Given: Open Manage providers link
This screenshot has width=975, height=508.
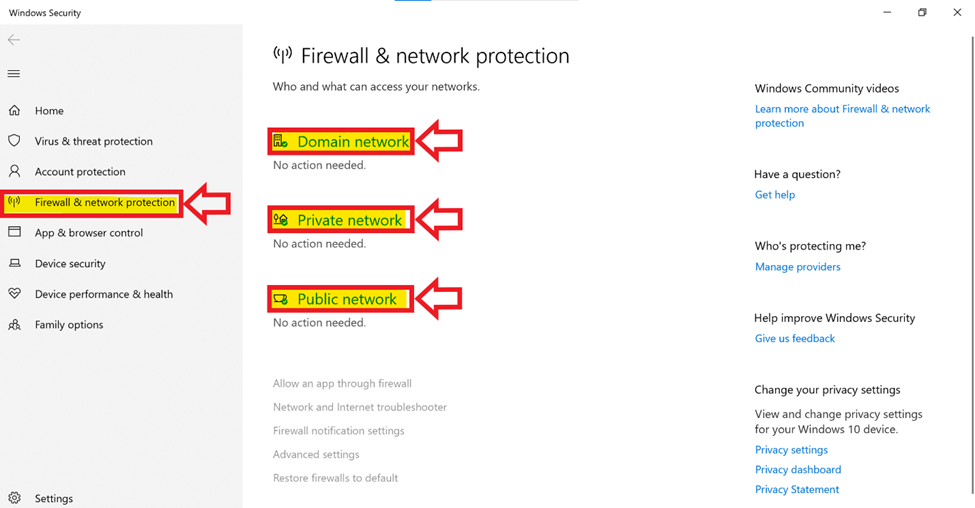Looking at the screenshot, I should [x=797, y=267].
